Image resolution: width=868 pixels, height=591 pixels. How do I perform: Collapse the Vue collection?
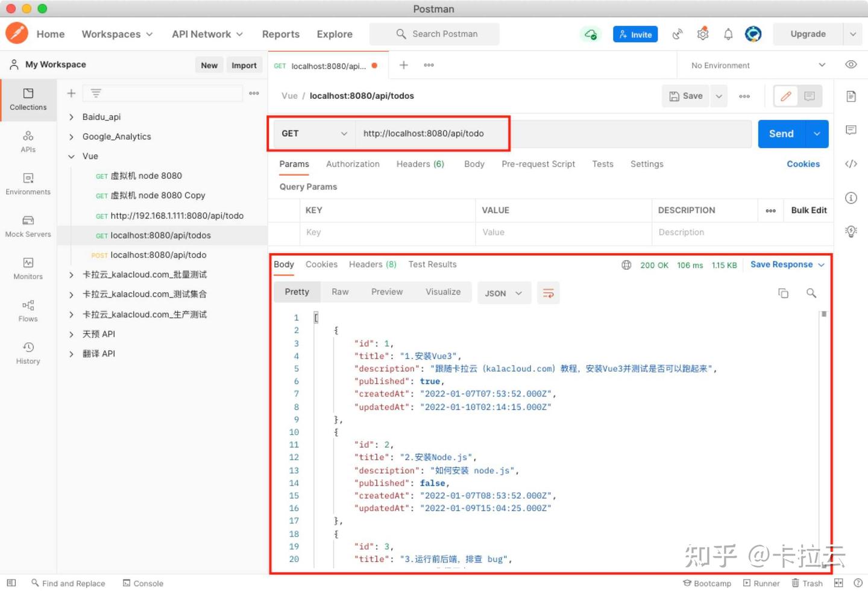tap(71, 156)
